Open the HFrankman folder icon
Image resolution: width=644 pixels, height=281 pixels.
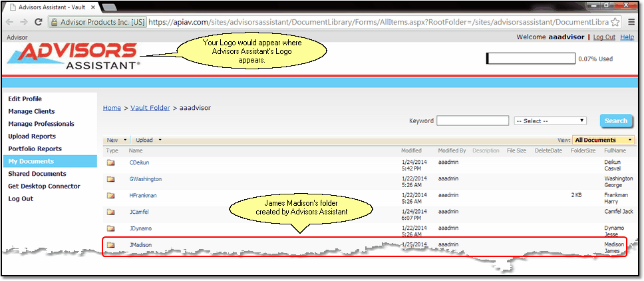click(x=110, y=196)
